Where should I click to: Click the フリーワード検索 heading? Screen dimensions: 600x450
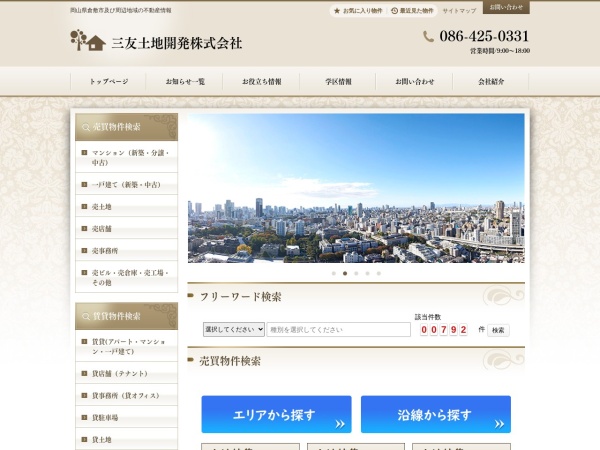241,297
